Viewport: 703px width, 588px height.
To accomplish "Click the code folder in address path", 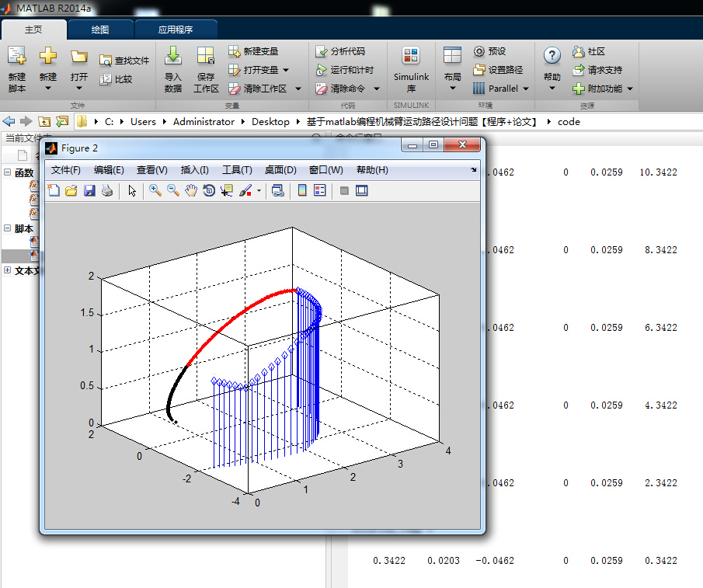I will tap(569, 122).
